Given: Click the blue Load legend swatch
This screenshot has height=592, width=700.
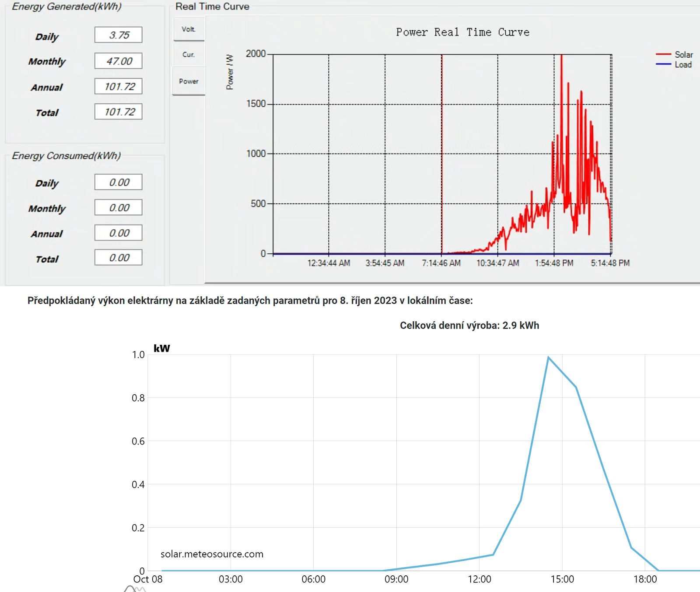Looking at the screenshot, I should [663, 64].
